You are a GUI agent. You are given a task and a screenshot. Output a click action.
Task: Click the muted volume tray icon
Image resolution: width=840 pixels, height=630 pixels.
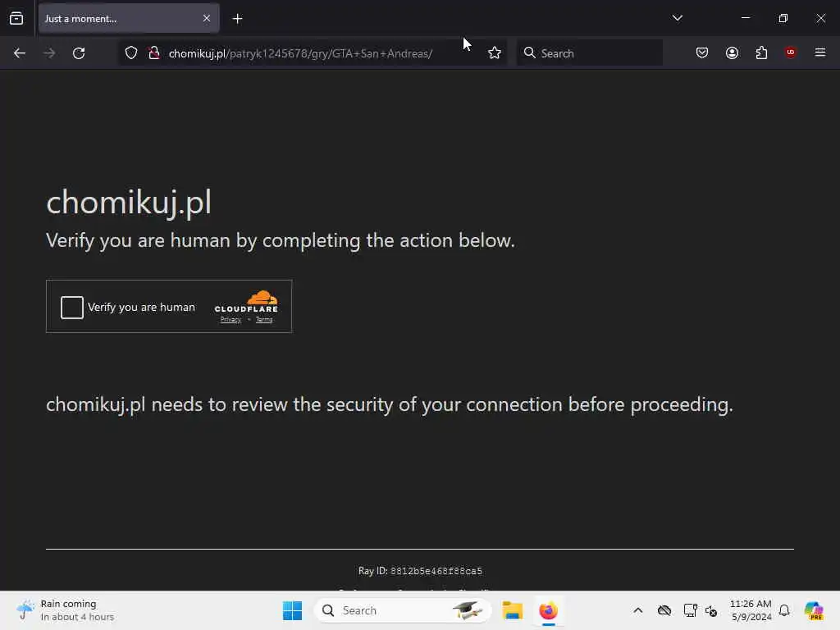(x=711, y=610)
